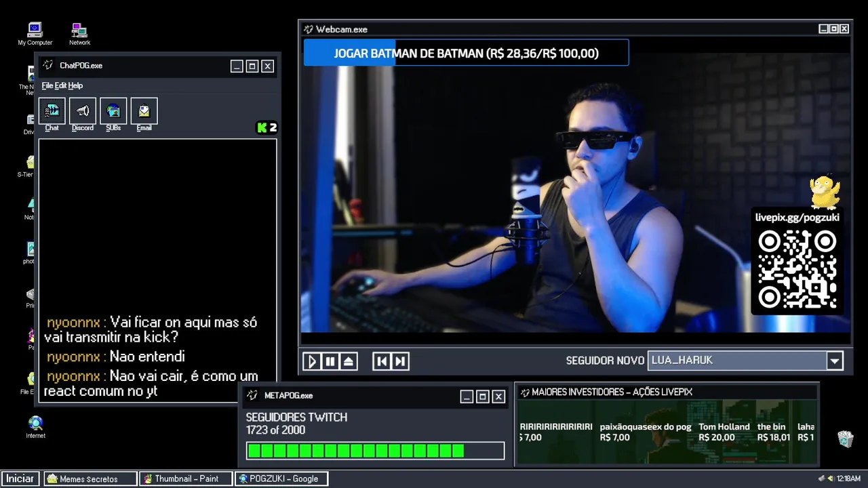The height and width of the screenshot is (488, 868).
Task: Click the Webcam.exe title bar icon
Action: click(x=309, y=29)
